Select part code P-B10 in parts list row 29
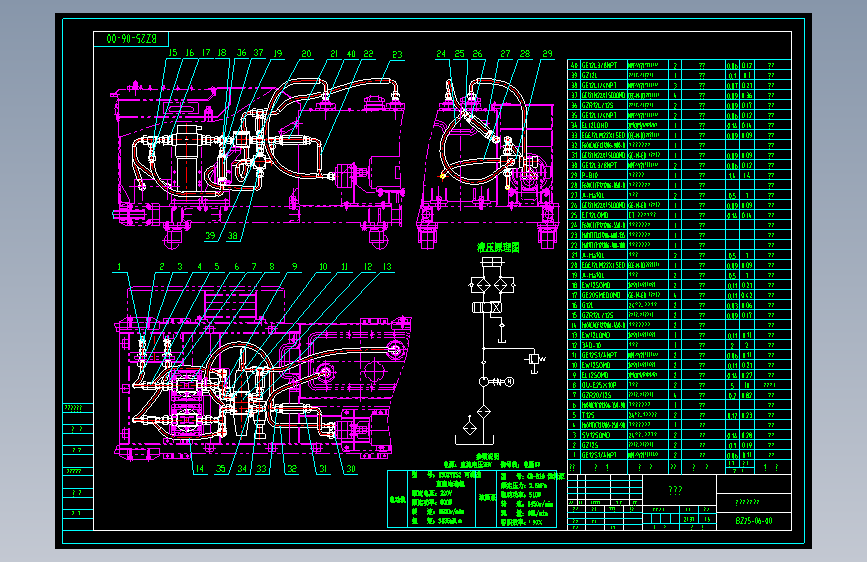Viewport: 867px width, 562px height. [x=590, y=175]
